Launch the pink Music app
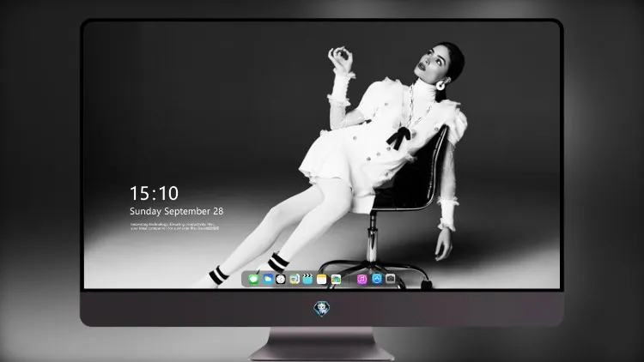 [361, 279]
